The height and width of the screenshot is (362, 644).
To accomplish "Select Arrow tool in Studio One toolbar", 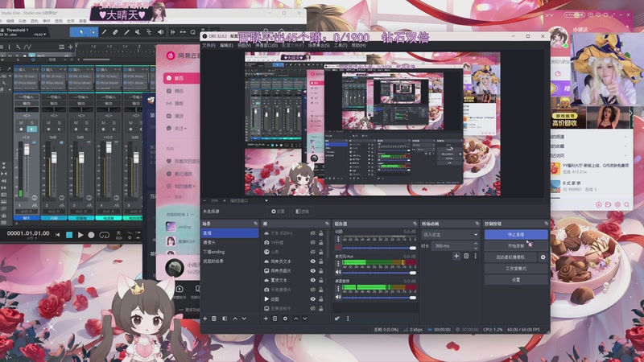I will pos(81,32).
